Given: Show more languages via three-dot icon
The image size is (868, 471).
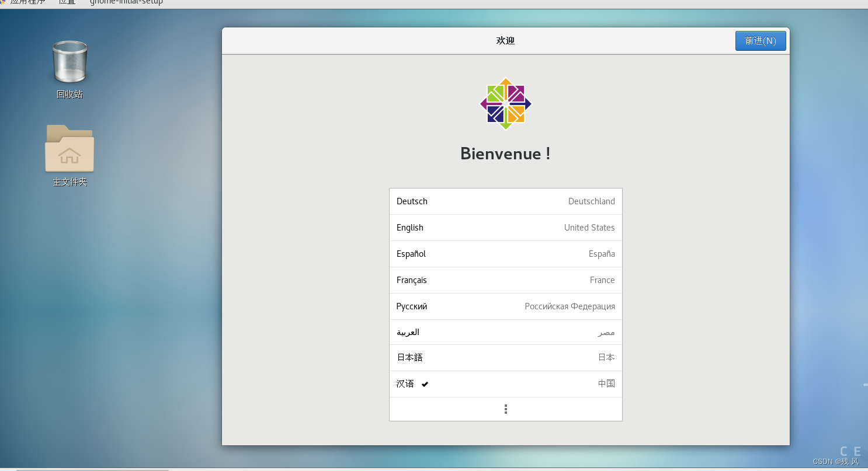Looking at the screenshot, I should click(506, 409).
